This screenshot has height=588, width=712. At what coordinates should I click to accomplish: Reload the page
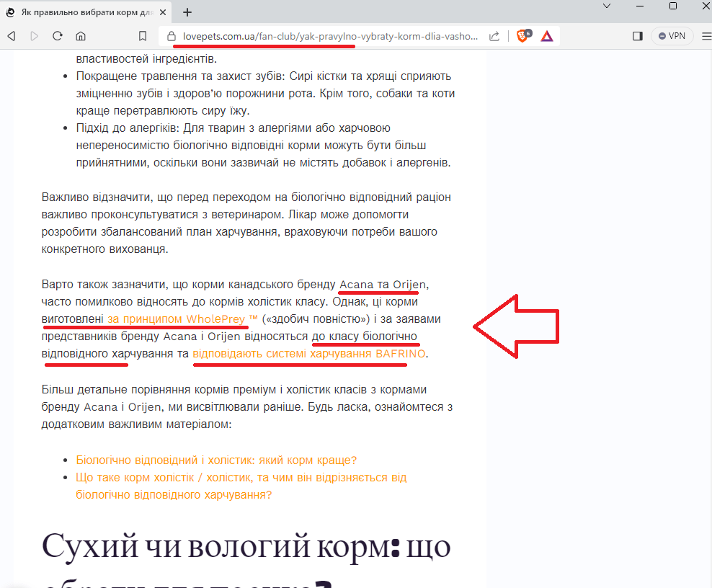(x=57, y=36)
